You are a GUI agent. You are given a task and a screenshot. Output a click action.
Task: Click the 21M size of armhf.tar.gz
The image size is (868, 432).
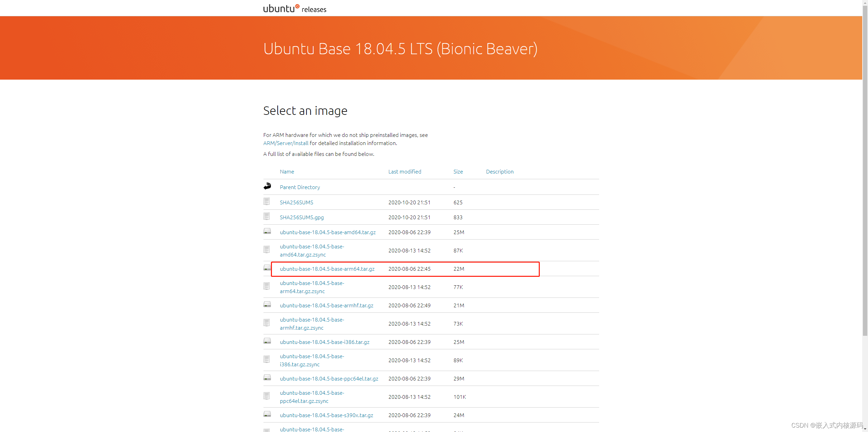tap(459, 305)
